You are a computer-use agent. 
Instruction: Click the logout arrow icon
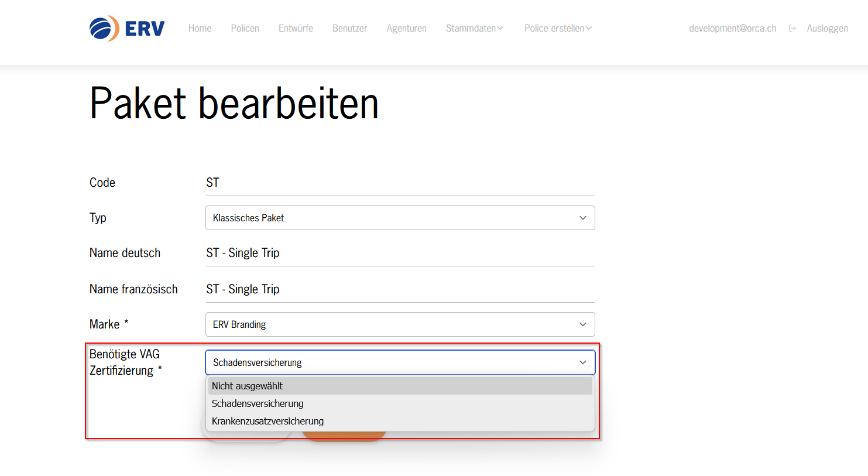792,28
